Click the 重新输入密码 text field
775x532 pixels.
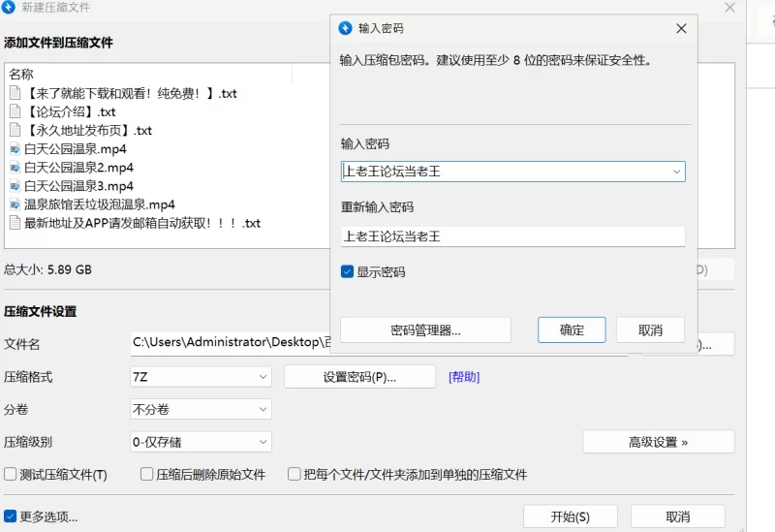(x=512, y=236)
